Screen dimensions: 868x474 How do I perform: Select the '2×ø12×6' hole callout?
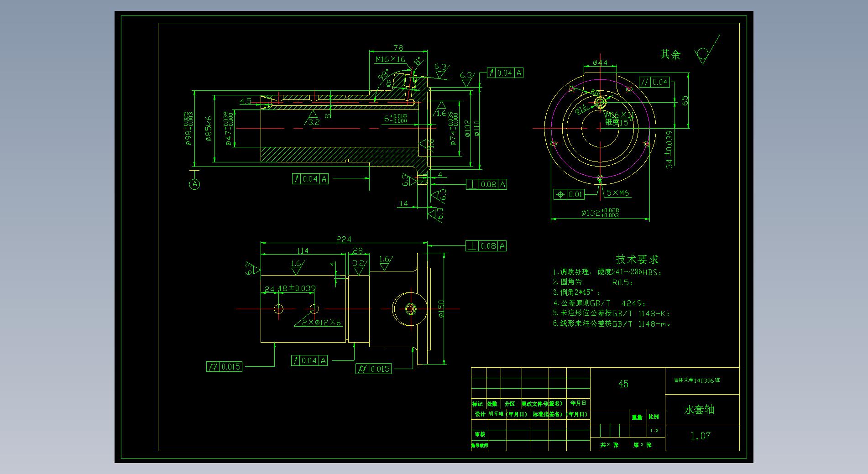[321, 323]
